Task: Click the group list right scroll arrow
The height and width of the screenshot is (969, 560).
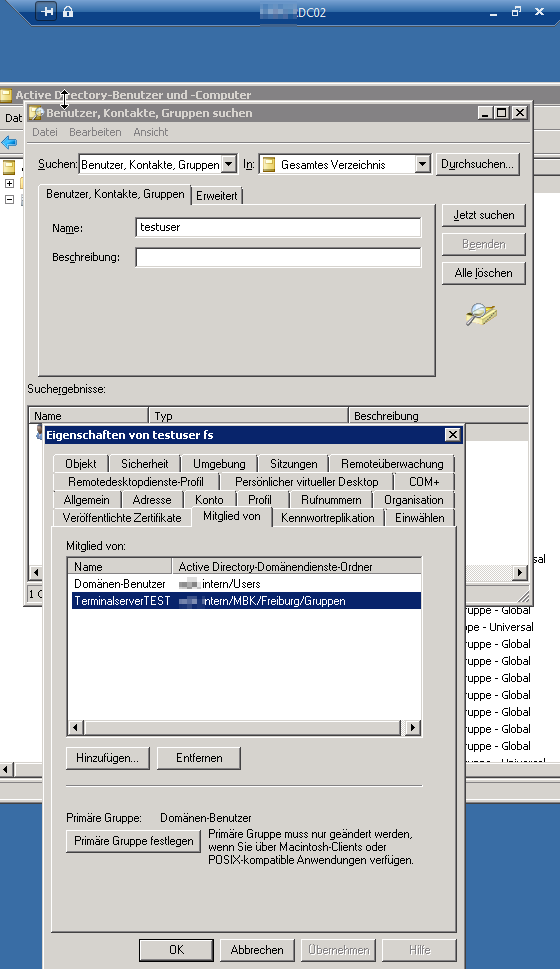Action: (x=413, y=727)
